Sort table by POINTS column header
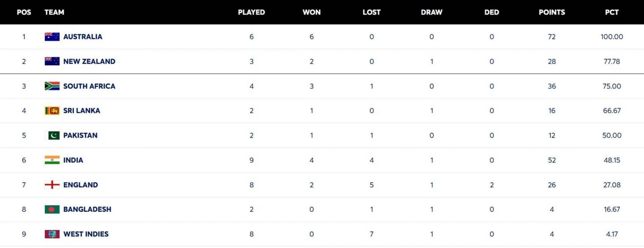The height and width of the screenshot is (248, 644). [x=552, y=12]
